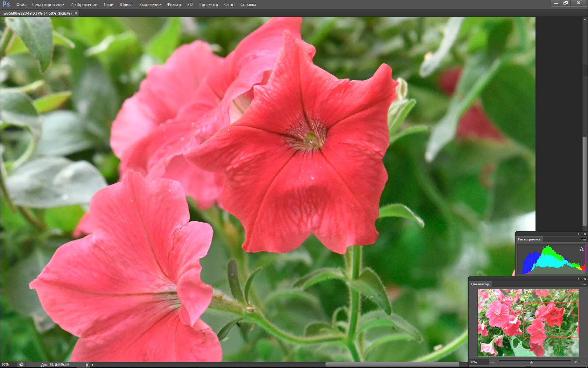Close the Навигатор panel
Screen dimensions: 588x368
coord(584,279)
